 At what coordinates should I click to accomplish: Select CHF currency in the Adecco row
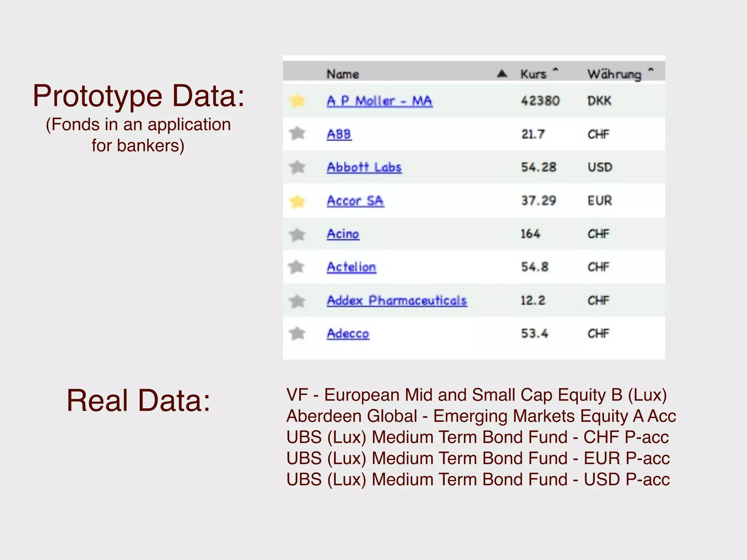(x=598, y=334)
